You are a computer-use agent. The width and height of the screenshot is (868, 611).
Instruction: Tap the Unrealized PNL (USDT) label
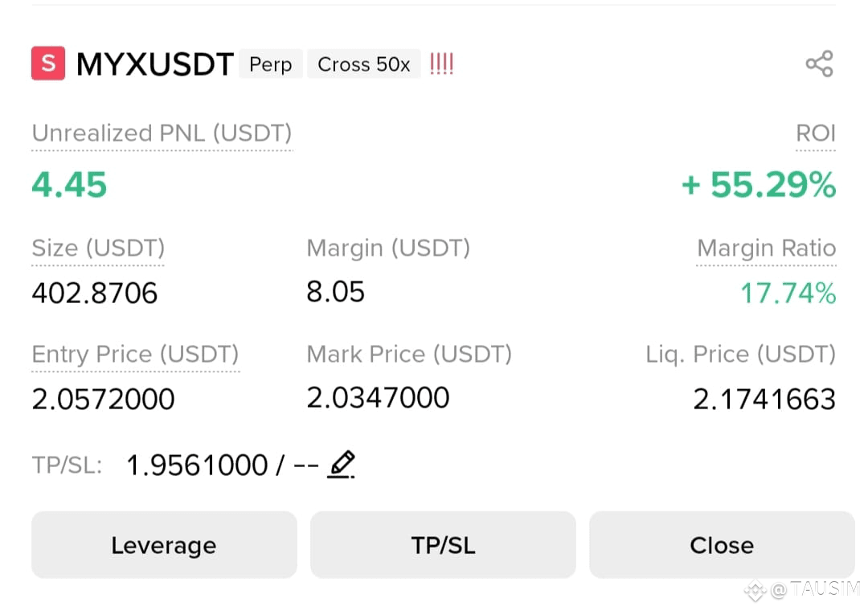pyautogui.click(x=162, y=133)
